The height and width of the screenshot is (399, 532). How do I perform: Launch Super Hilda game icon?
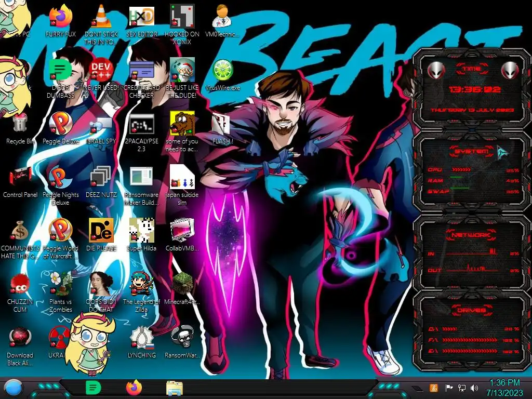[x=141, y=230]
